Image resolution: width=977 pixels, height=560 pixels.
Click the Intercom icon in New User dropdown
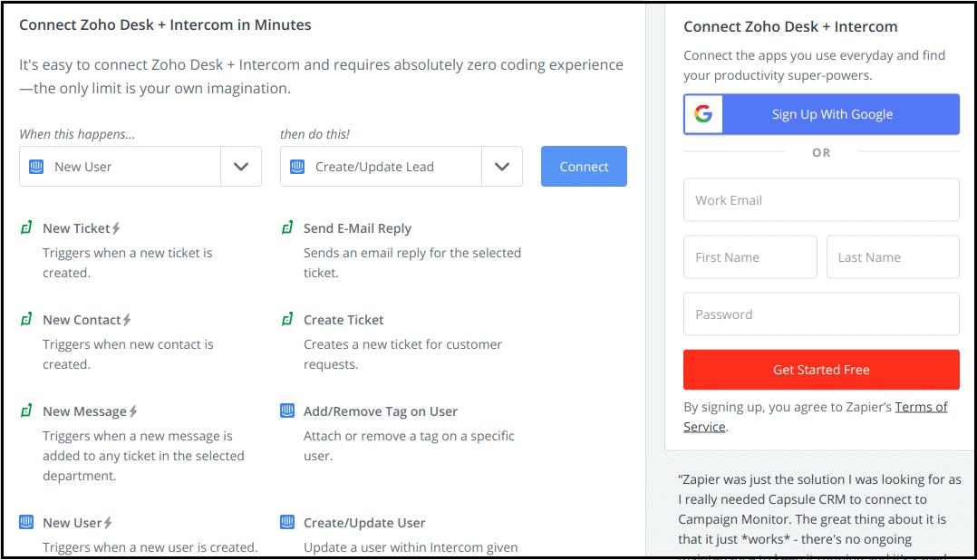coord(37,167)
